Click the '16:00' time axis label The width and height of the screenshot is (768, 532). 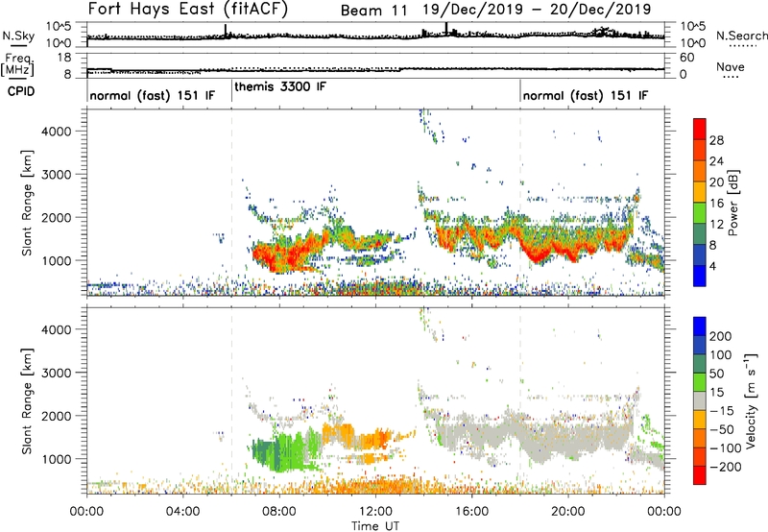tap(471, 512)
